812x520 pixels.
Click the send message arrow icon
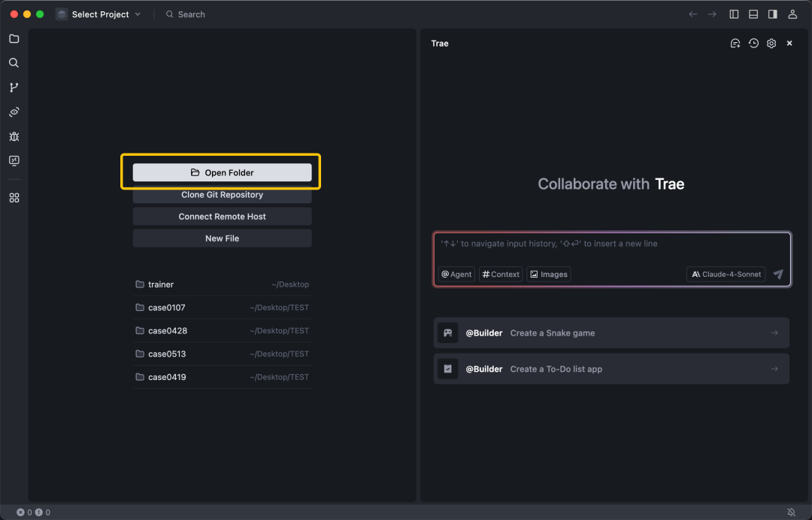click(x=778, y=275)
